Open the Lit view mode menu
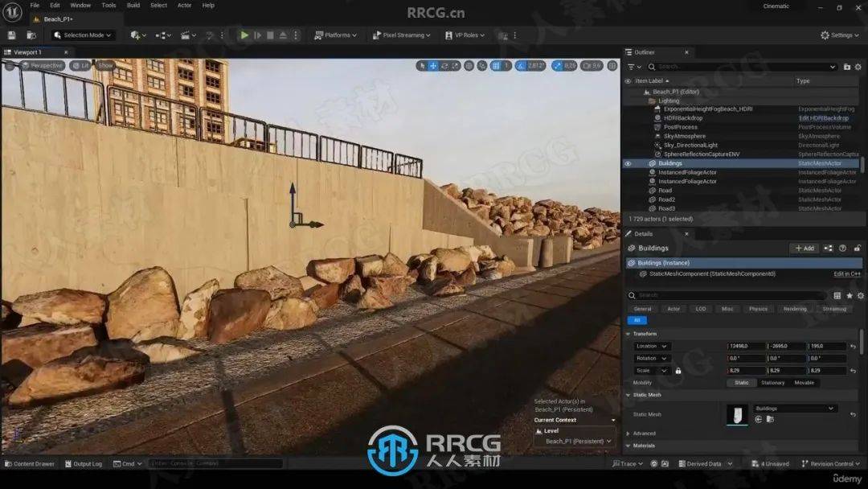 point(81,65)
